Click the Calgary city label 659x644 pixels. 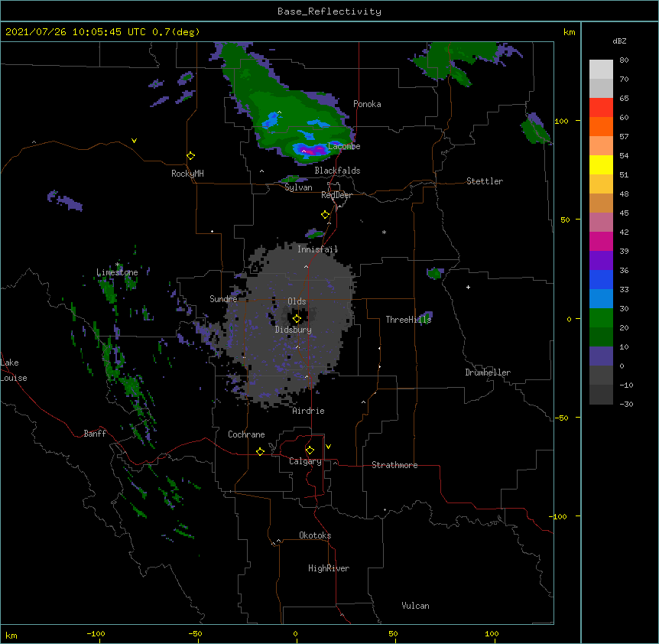305,461
